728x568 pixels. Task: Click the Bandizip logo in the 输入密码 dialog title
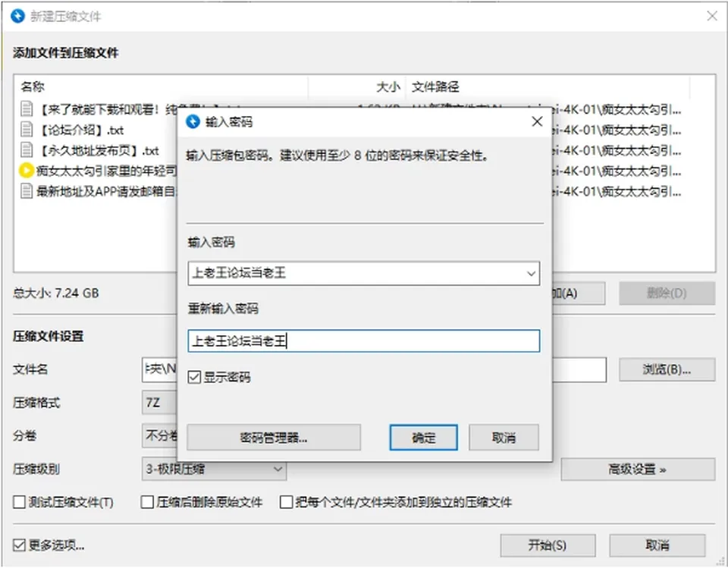tap(193, 121)
